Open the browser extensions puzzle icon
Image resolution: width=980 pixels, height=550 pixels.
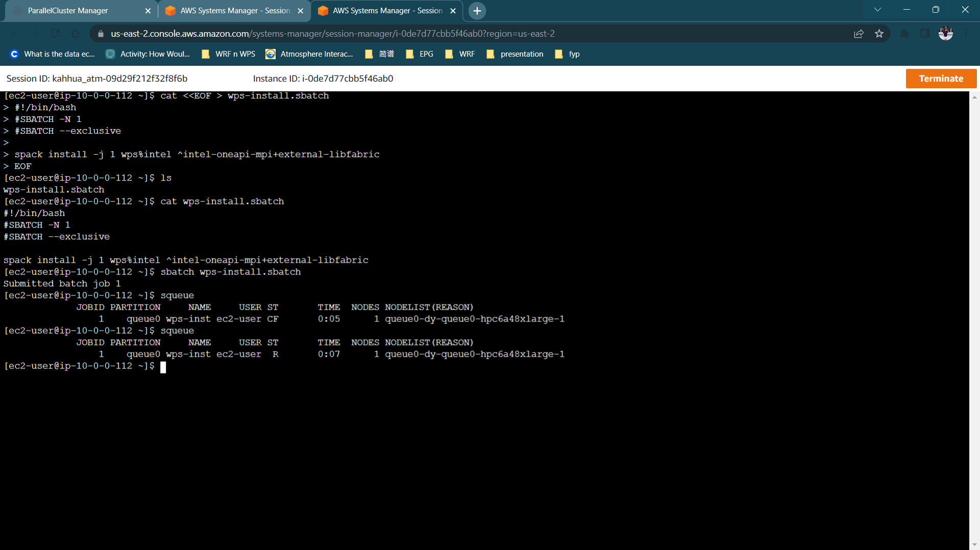click(904, 34)
